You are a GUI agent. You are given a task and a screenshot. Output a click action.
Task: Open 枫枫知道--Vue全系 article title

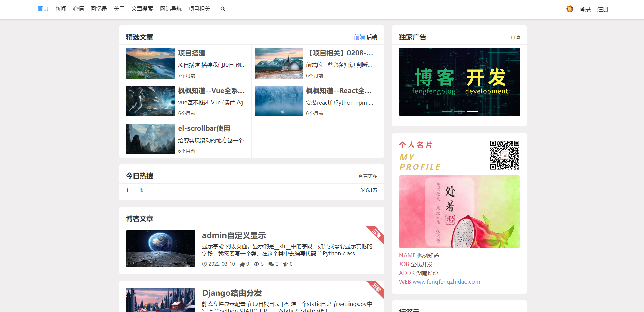(x=211, y=91)
